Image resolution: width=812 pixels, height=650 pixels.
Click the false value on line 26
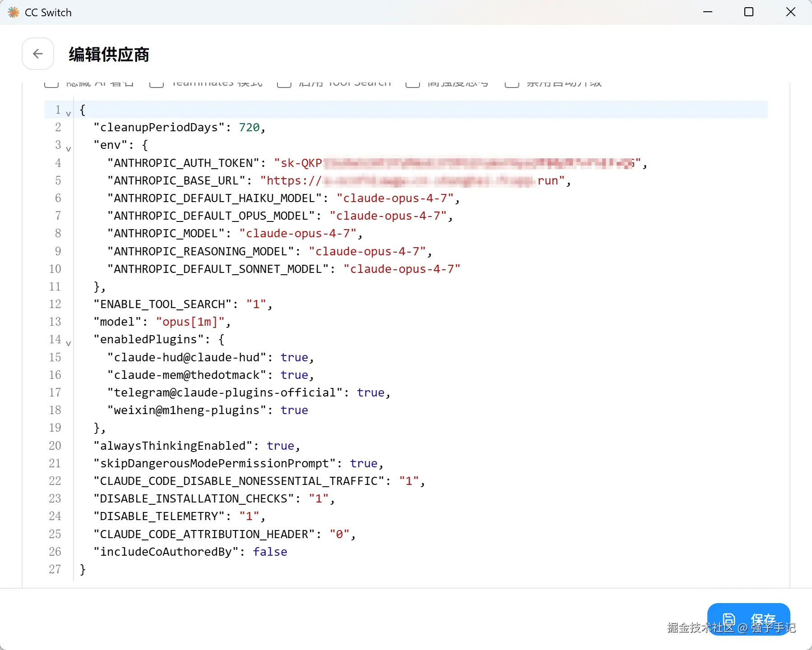click(x=270, y=552)
